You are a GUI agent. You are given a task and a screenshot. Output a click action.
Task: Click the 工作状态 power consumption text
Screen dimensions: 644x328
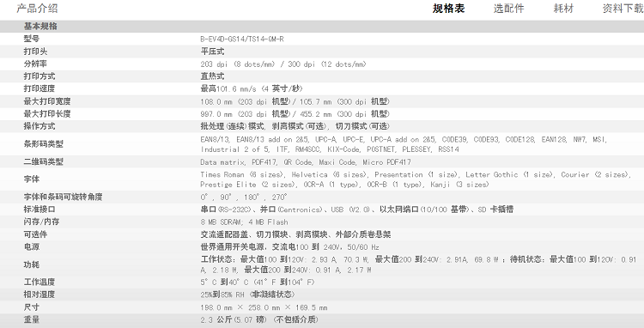point(418,264)
